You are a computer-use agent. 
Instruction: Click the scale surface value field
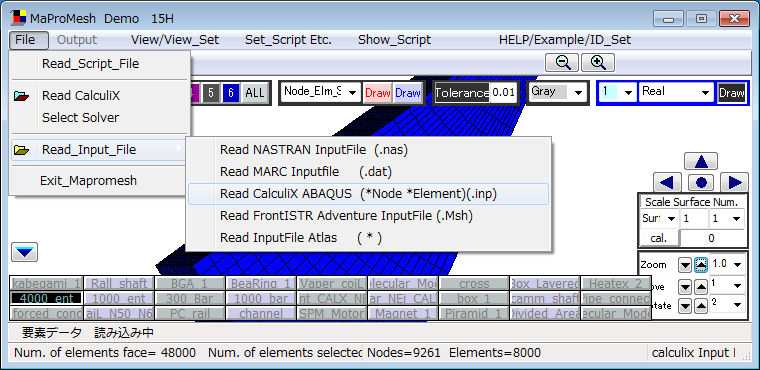point(694,219)
